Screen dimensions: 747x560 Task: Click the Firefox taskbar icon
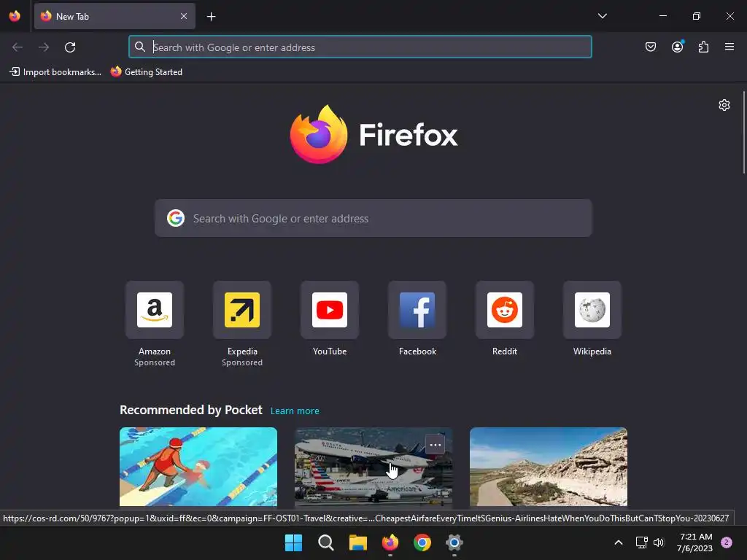click(390, 542)
